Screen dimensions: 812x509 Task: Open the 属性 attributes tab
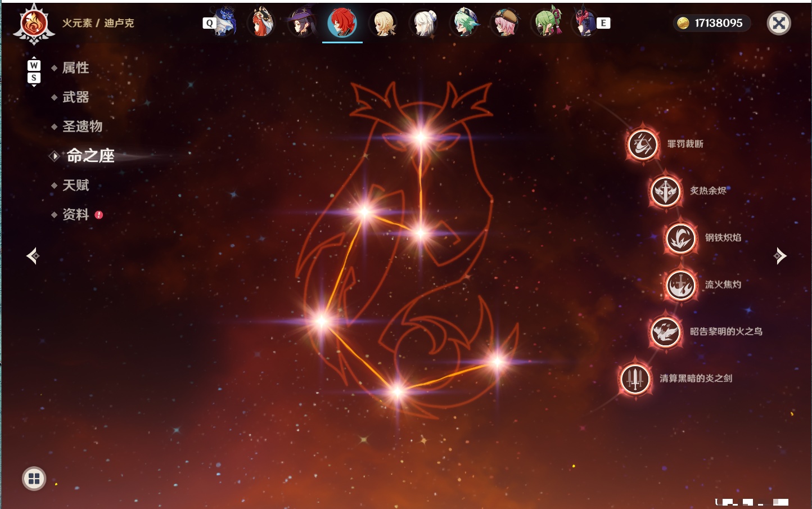(x=75, y=68)
